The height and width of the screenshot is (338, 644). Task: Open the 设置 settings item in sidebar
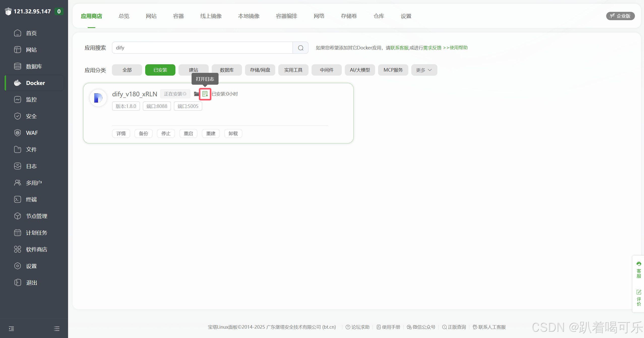[x=31, y=266]
